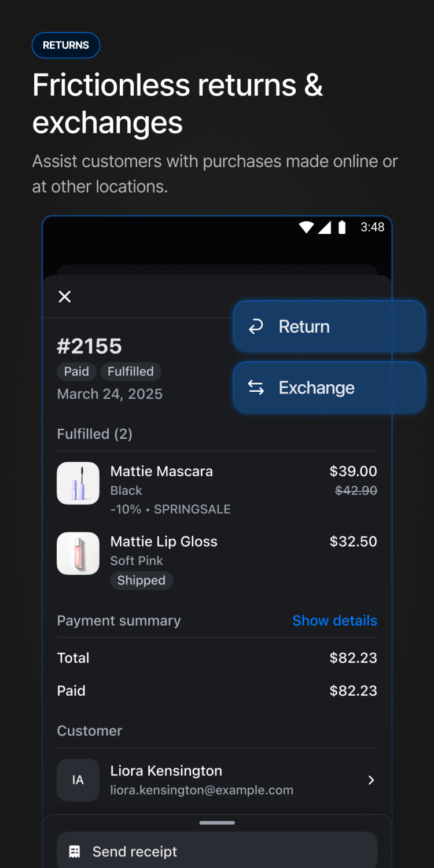Tap the battery status icon
Screen dimensions: 434x868
[342, 227]
